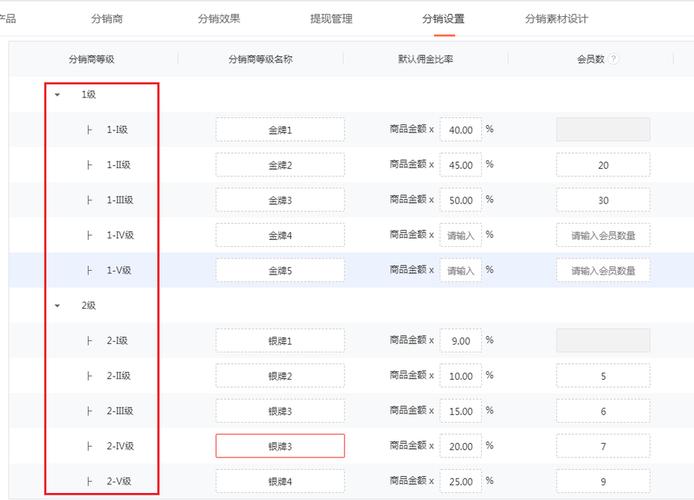This screenshot has width=694, height=500.
Task: Go to the 提现管理 tab
Action: (x=331, y=19)
